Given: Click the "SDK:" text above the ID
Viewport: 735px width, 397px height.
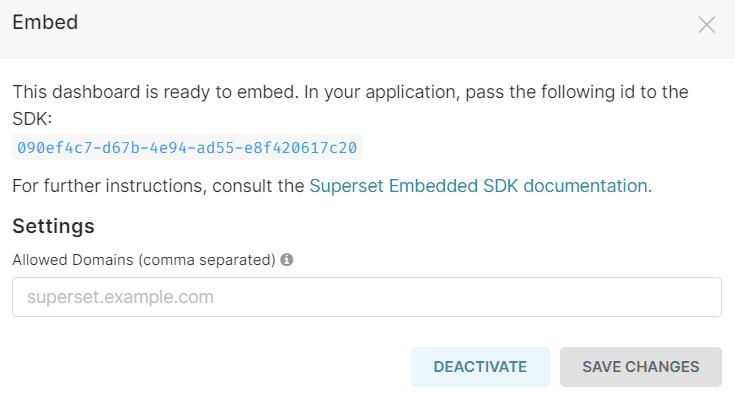Looking at the screenshot, I should [x=32, y=119].
